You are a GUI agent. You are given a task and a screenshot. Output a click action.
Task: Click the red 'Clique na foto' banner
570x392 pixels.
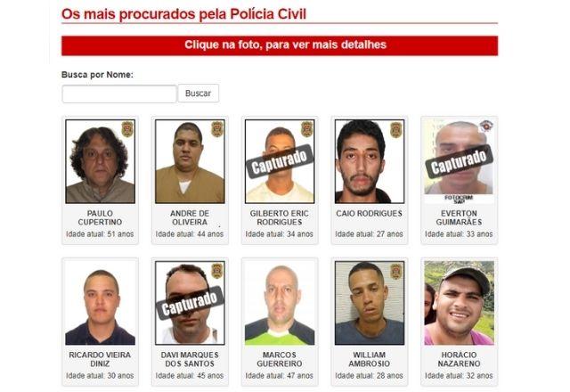280,45
